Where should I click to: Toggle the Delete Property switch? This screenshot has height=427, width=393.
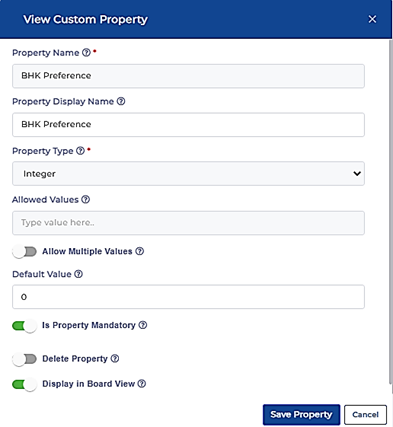tap(24, 359)
